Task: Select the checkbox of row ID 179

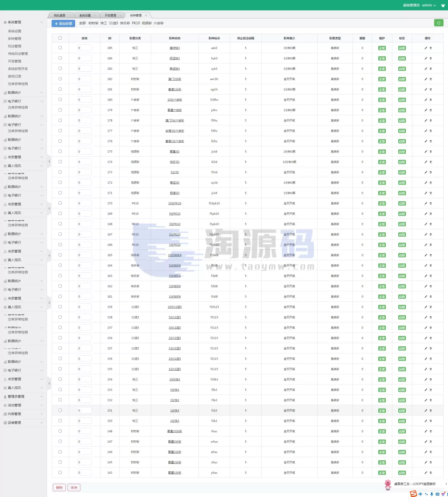Action: [x=60, y=110]
